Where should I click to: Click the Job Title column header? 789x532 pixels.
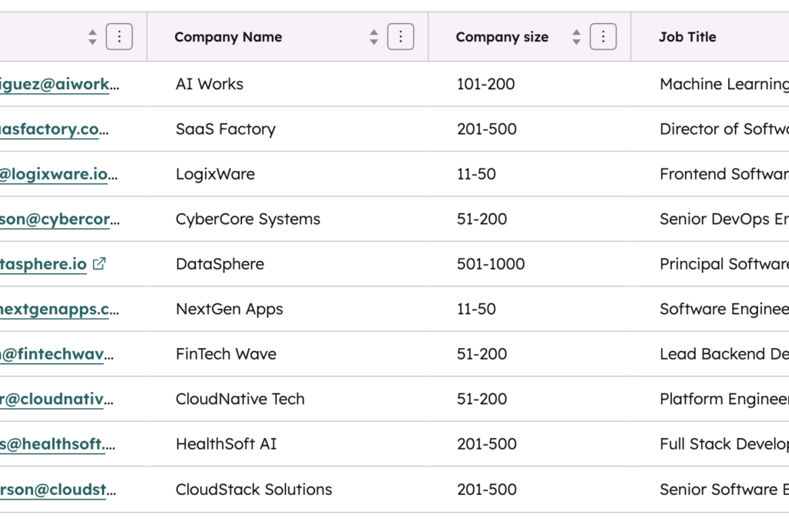pos(687,37)
